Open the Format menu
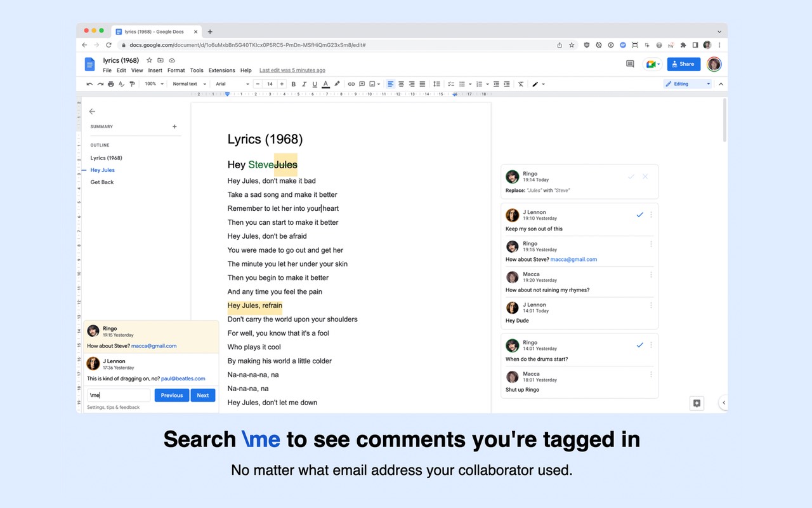812x508 pixels. (x=176, y=70)
